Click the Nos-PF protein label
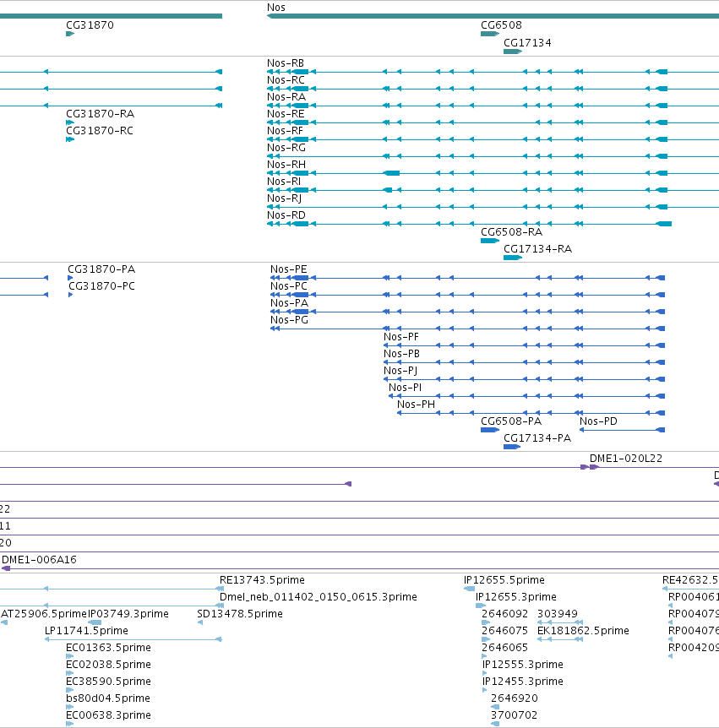This screenshot has height=728, width=719. click(x=400, y=337)
